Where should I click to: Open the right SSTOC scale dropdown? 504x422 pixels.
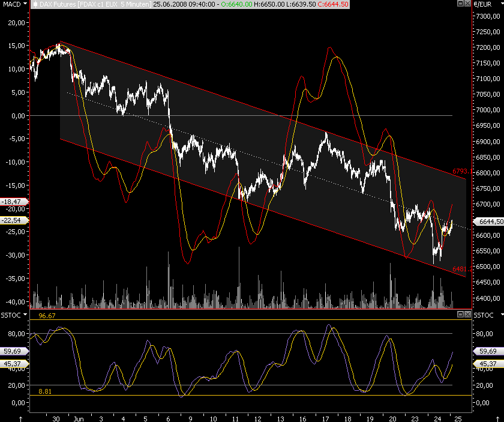click(502, 315)
